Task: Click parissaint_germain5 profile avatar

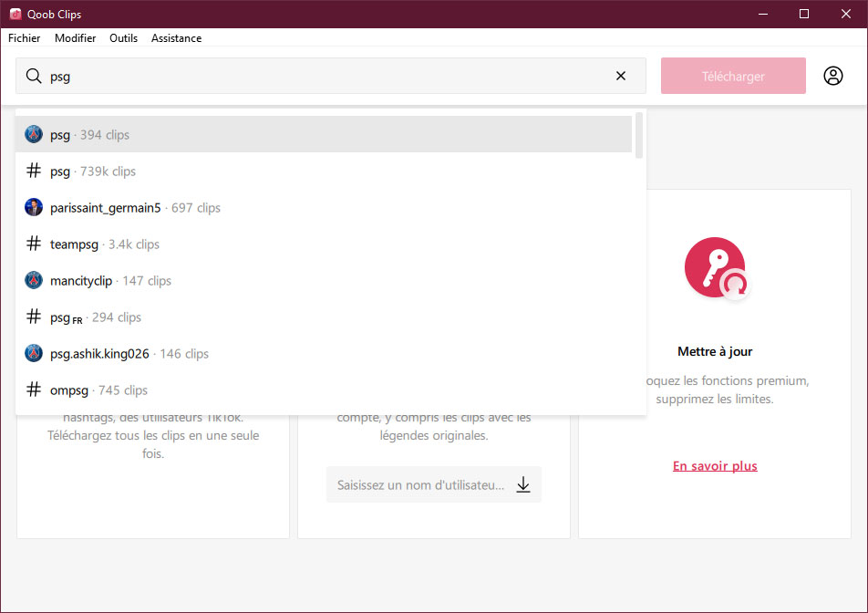Action: pyautogui.click(x=34, y=207)
